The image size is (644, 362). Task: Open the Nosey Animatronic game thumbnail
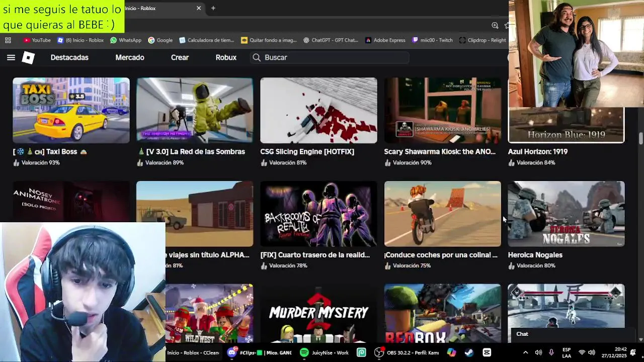[x=71, y=201]
